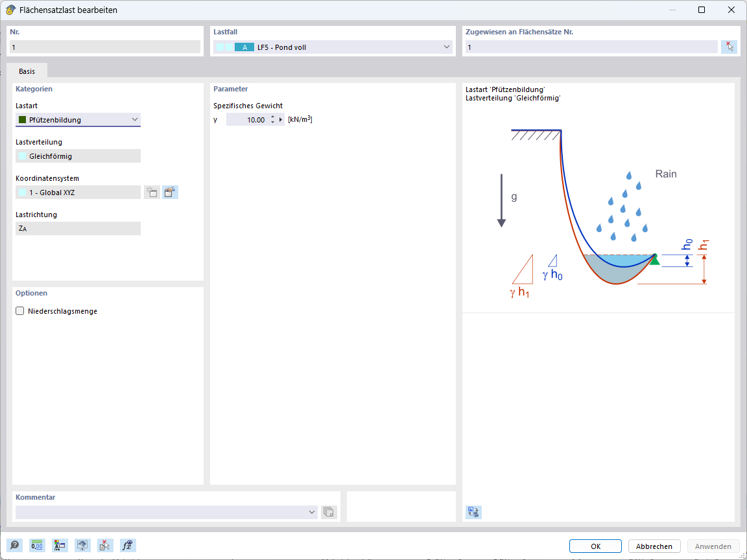747x560 pixels.
Task: Select the Basis tab
Action: pos(27,71)
